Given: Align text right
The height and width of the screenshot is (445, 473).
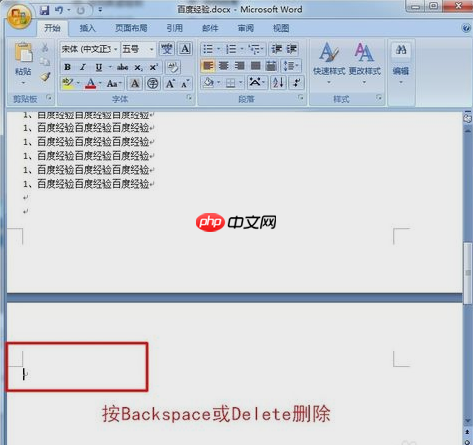Looking at the screenshot, I should click(x=239, y=66).
